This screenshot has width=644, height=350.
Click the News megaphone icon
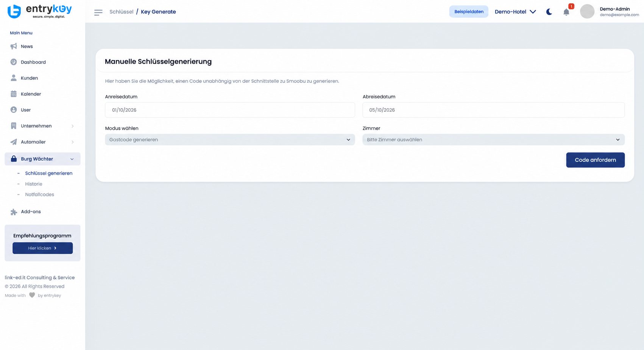[14, 46]
